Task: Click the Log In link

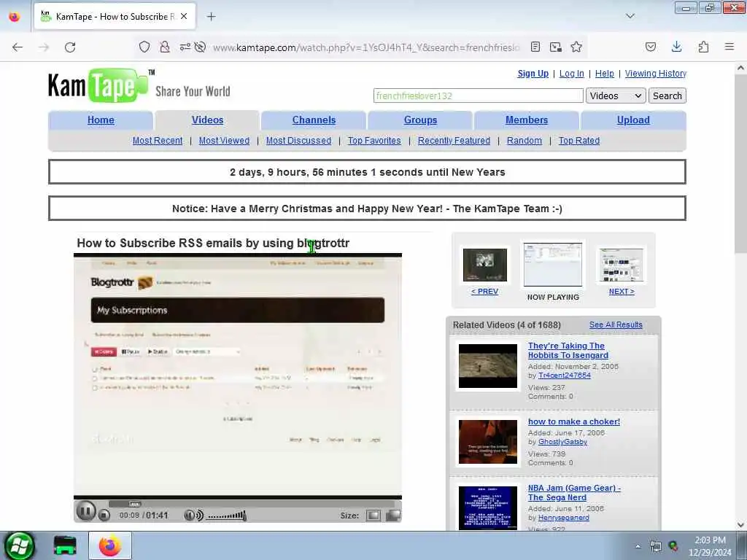Action: click(571, 74)
